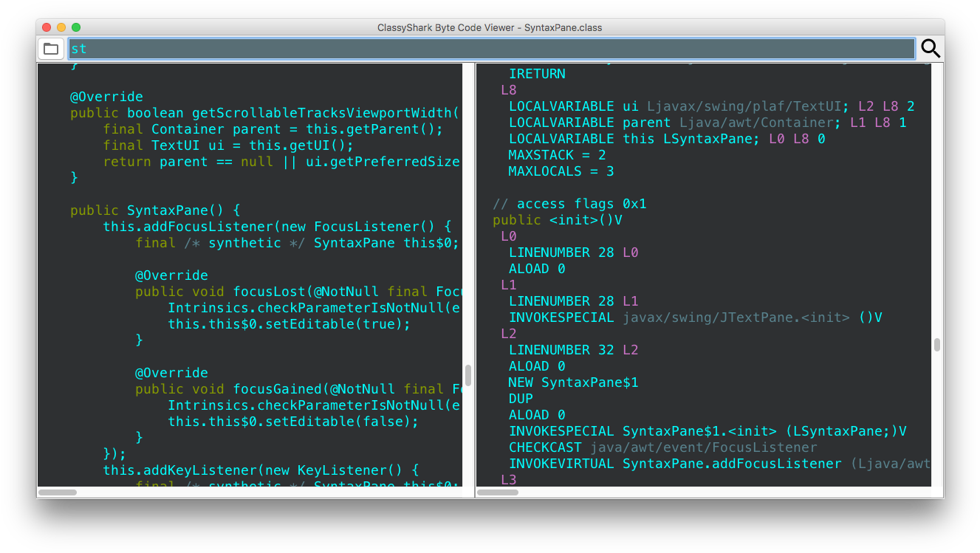Screen dimensions: 980x553
Task: Click 'LOCALVARIABLE parent' bytecode line
Action: (x=707, y=123)
